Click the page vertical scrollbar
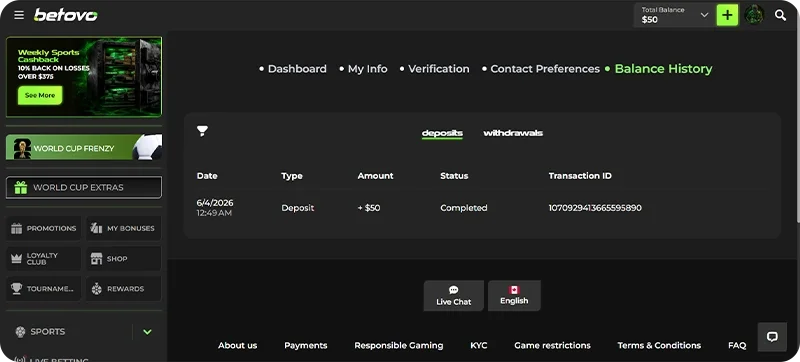The width and height of the screenshot is (800, 362). point(797,127)
